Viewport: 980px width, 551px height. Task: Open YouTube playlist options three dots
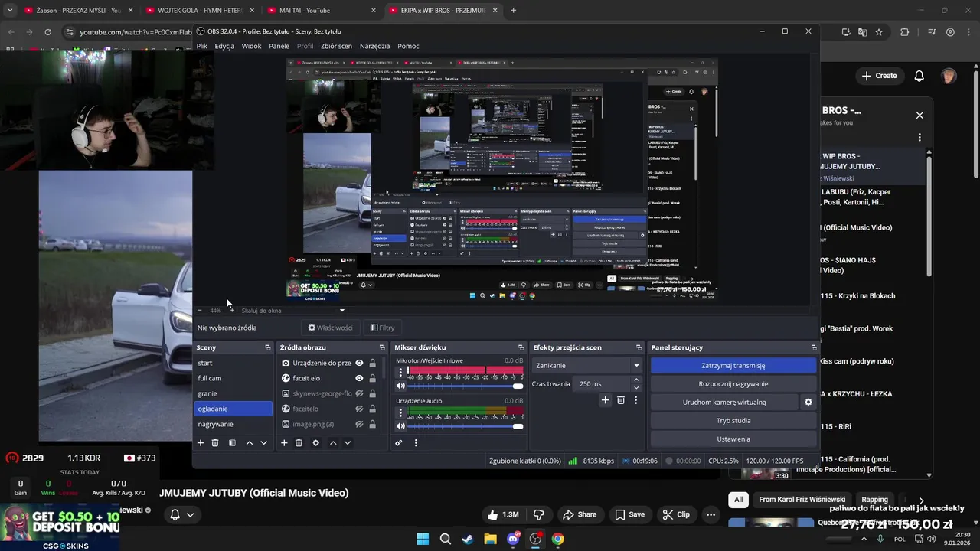pos(920,137)
